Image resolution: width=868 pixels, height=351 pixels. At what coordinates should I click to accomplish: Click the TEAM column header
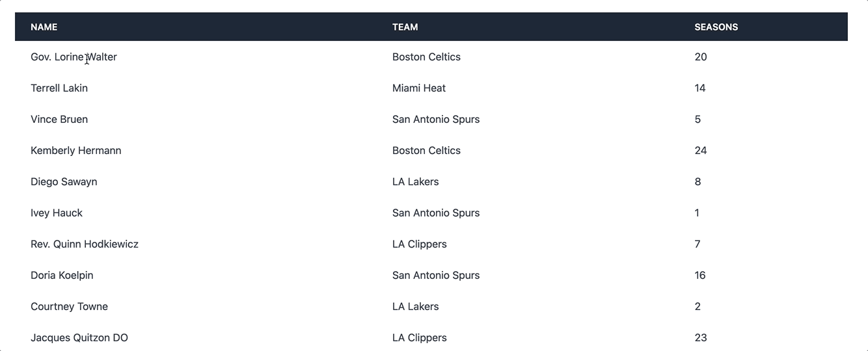click(405, 27)
